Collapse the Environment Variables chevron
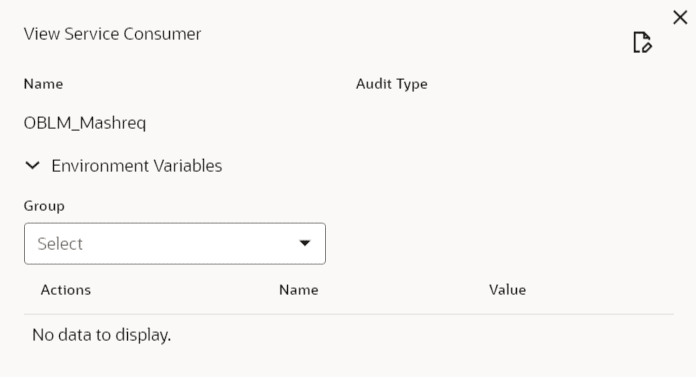The image size is (696, 377). point(32,166)
